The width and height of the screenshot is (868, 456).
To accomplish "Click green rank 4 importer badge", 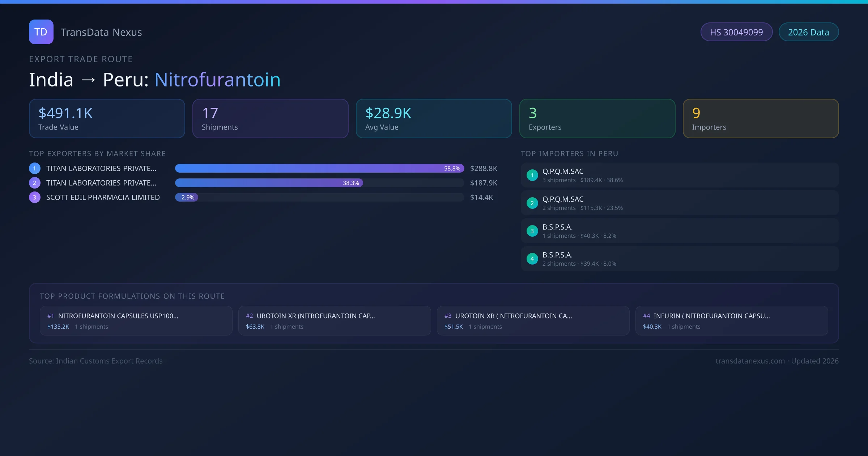I will pyautogui.click(x=532, y=259).
